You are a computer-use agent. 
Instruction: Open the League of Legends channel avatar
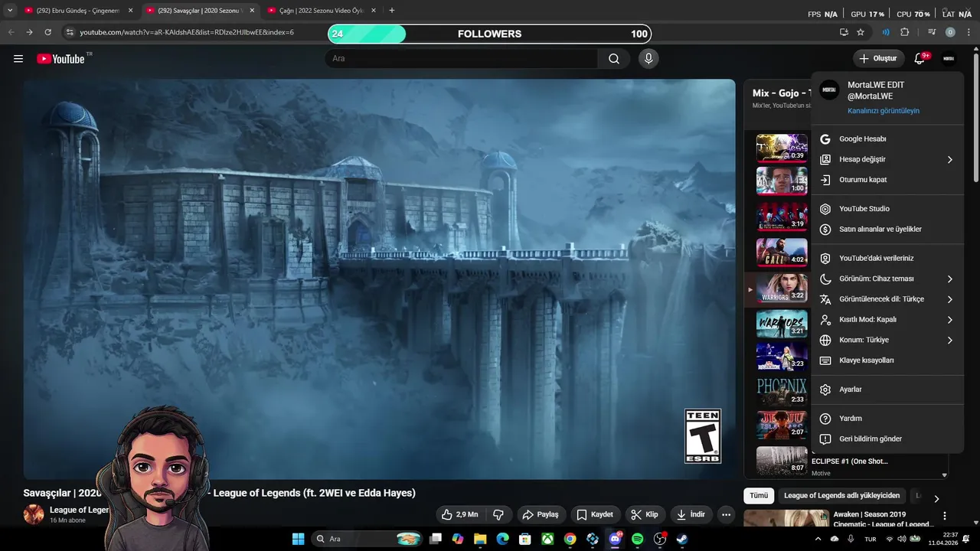click(x=34, y=514)
